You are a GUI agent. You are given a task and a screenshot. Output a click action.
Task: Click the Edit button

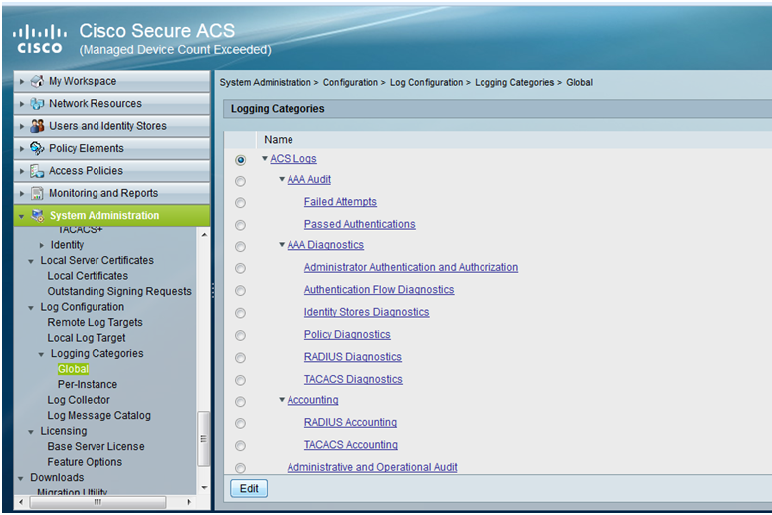point(249,488)
